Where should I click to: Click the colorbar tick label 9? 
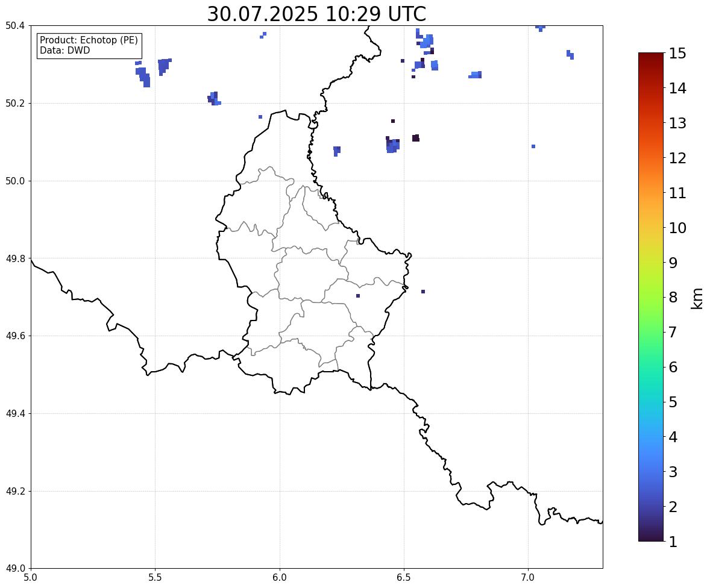(x=673, y=263)
